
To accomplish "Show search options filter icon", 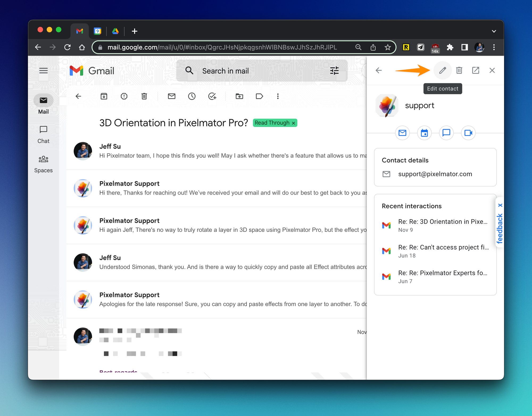I will click(334, 71).
